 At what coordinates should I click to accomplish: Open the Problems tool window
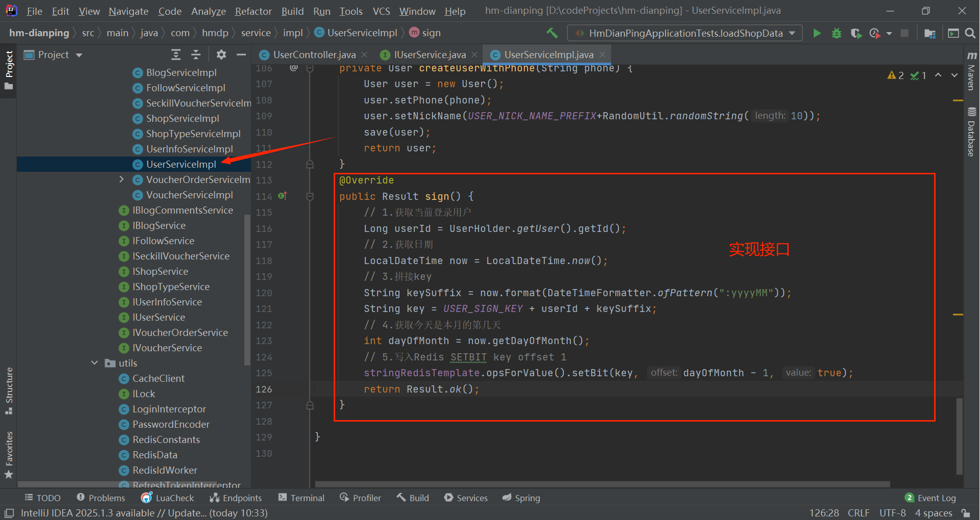(100, 498)
